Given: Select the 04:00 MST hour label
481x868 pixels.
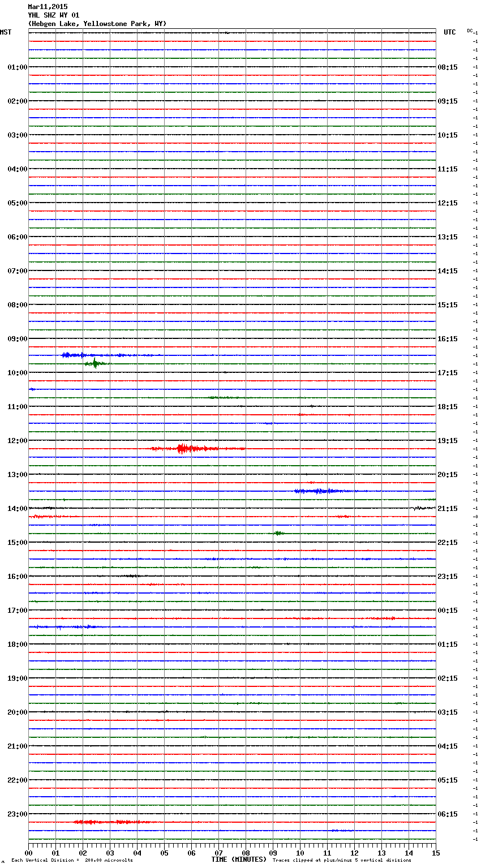Looking at the screenshot, I should [18, 169].
